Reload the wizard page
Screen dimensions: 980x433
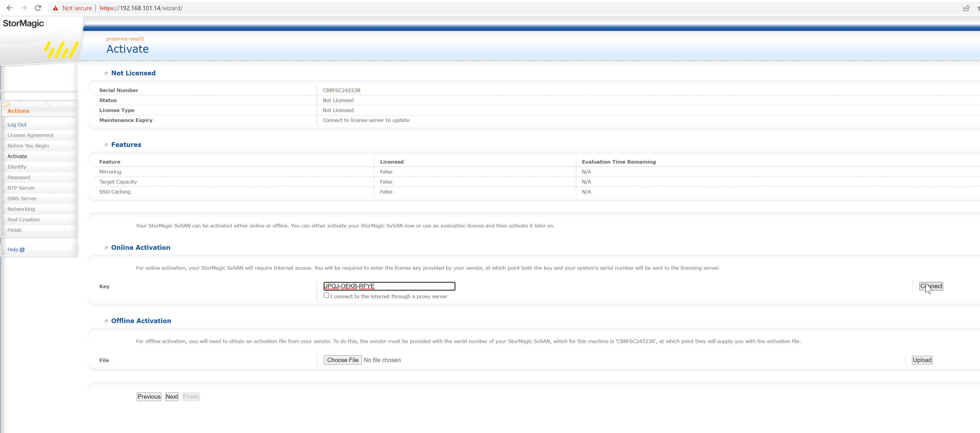click(x=38, y=8)
